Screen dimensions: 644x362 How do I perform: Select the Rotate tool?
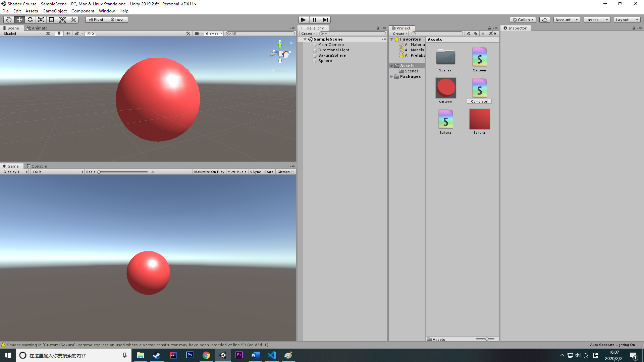tap(30, 20)
